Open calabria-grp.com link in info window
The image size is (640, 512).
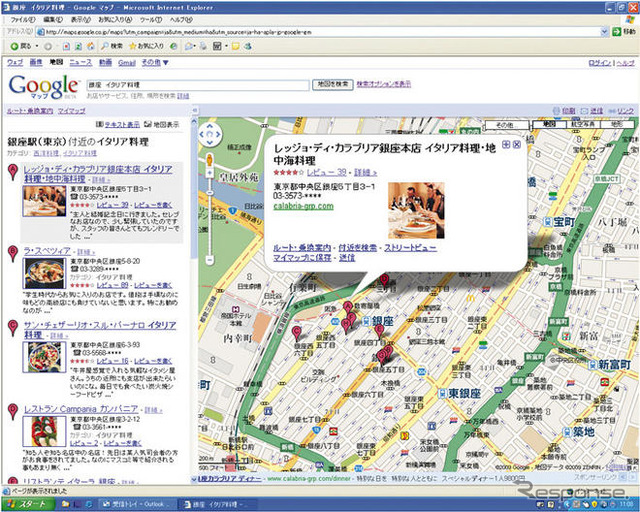(303, 206)
